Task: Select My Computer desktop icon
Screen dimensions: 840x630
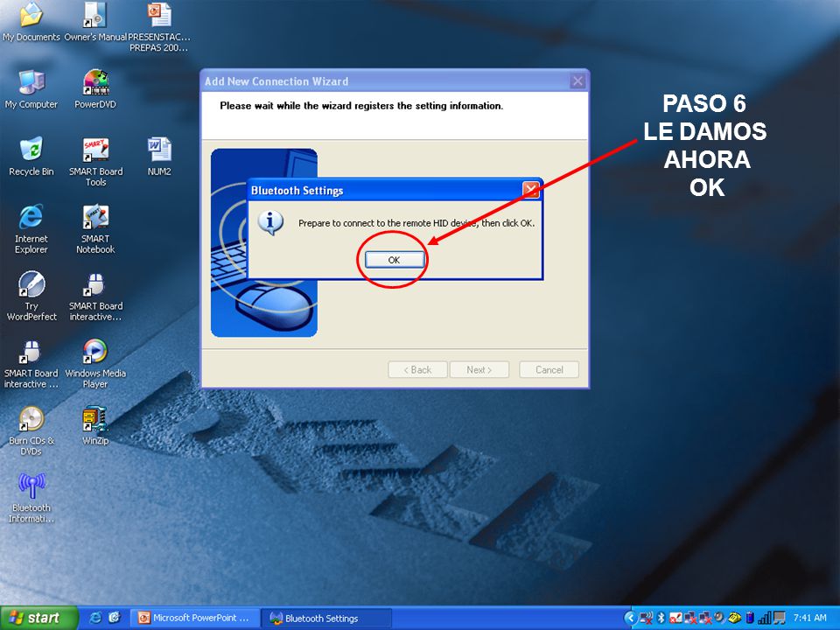Action: click(x=31, y=89)
